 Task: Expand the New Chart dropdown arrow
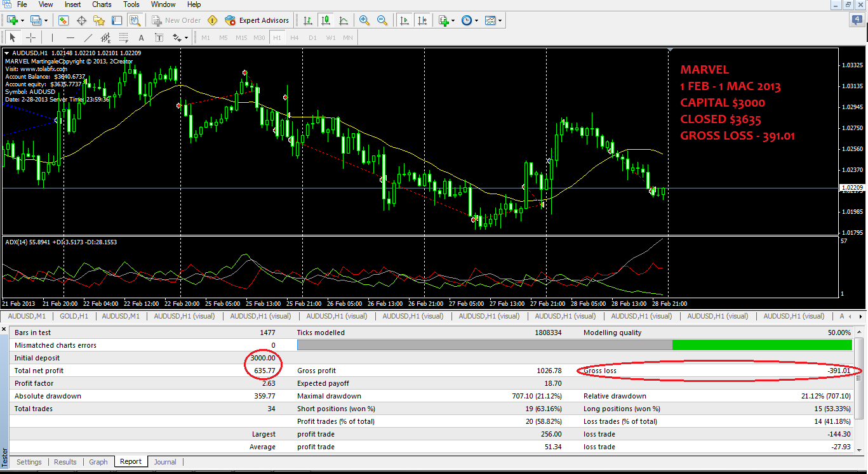(x=22, y=20)
